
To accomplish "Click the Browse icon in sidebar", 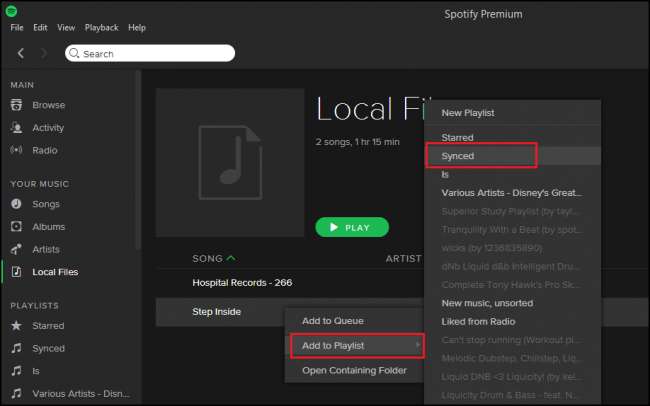I will point(16,105).
